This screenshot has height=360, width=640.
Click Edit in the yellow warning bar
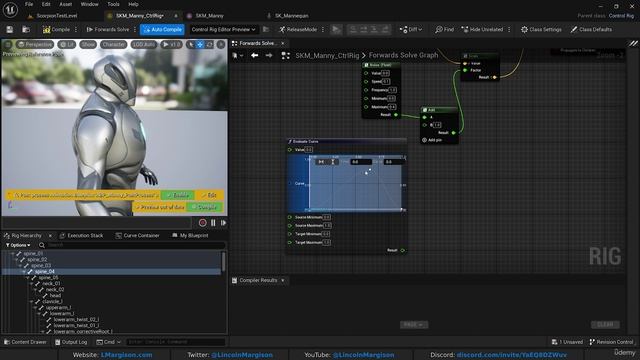click(x=209, y=196)
